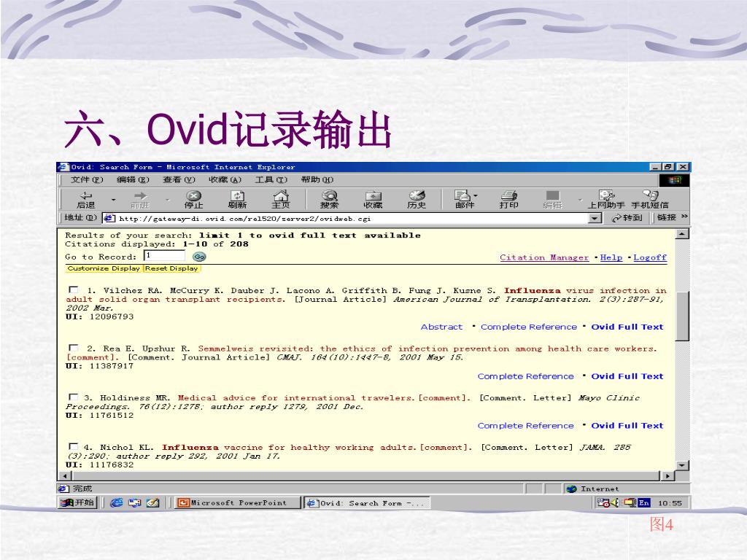
Task: Check the box for record 1 Vilchez RA
Action: (x=74, y=289)
